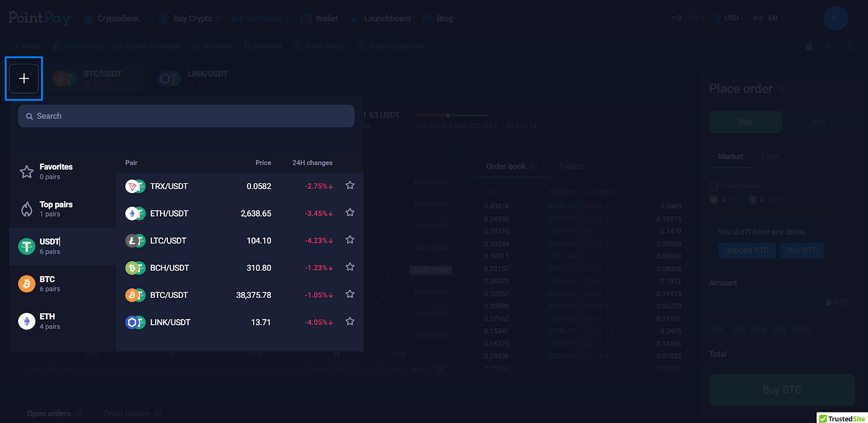Select the Buy order side
Viewport: 868px width, 423px height.
click(x=745, y=122)
